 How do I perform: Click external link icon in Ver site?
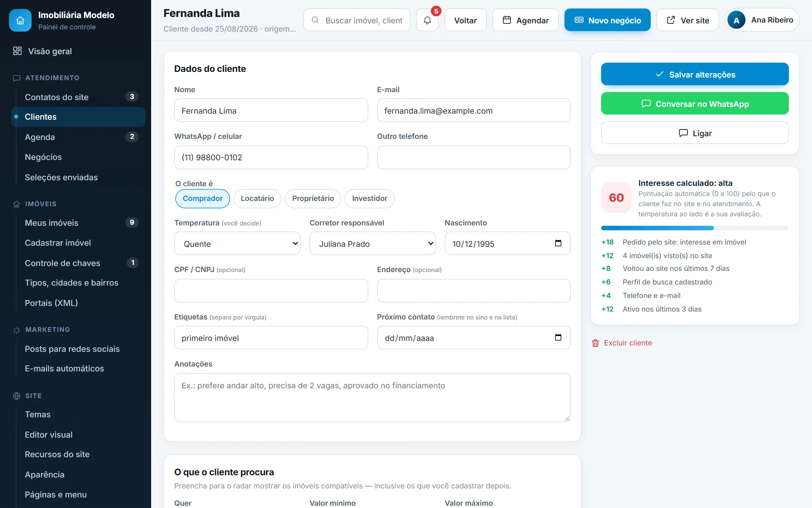(671, 20)
